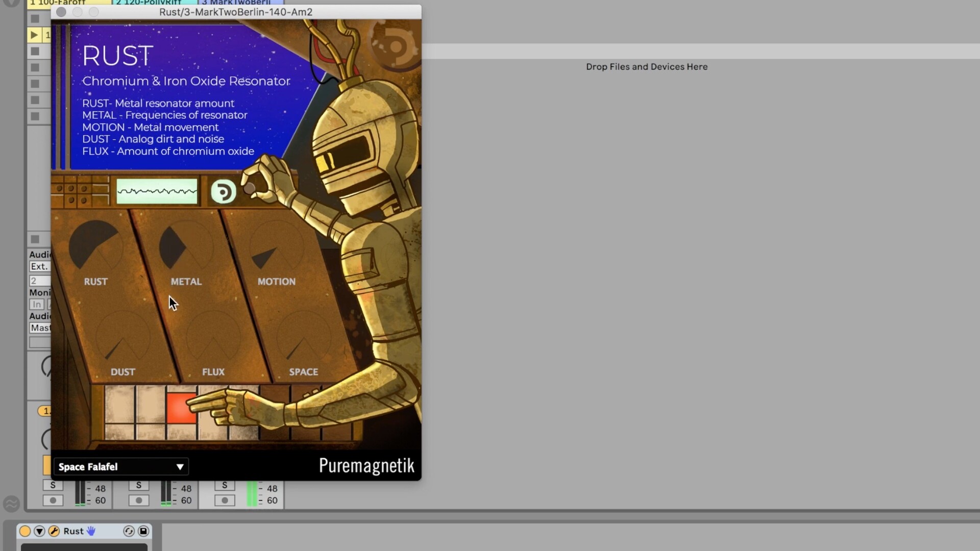
Task: Click the blue hand icon beside Rust
Action: [91, 531]
